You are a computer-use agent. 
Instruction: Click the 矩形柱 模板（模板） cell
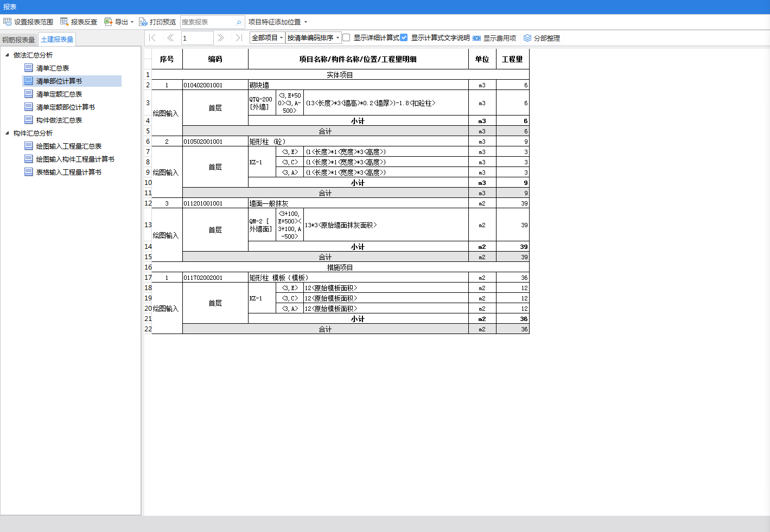click(358, 278)
